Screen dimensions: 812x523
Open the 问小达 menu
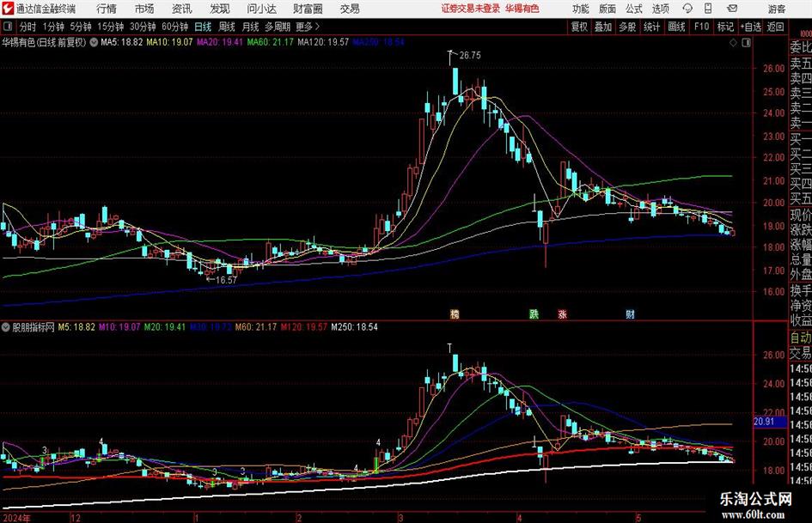pos(261,9)
